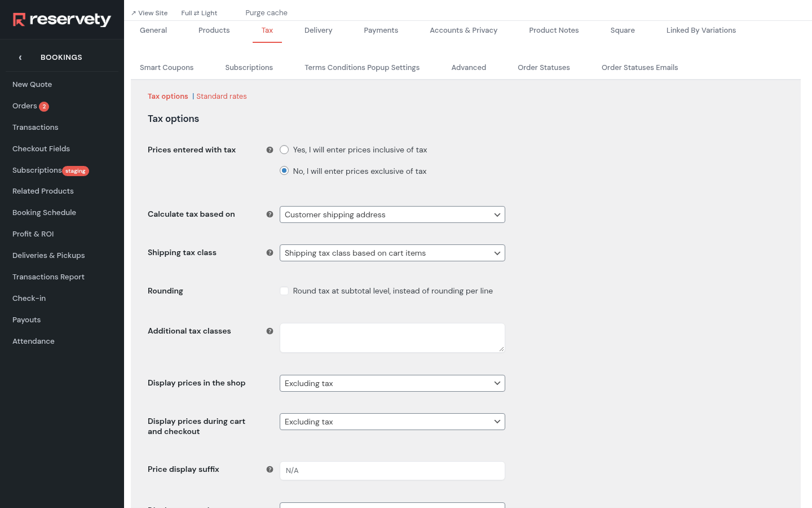Switch to the General tab
This screenshot has width=812, height=508.
[x=153, y=30]
